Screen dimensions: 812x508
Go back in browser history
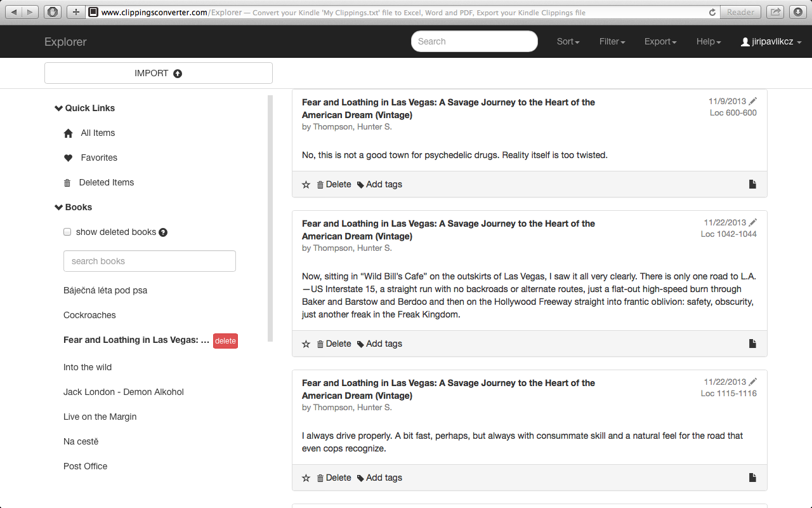point(14,12)
